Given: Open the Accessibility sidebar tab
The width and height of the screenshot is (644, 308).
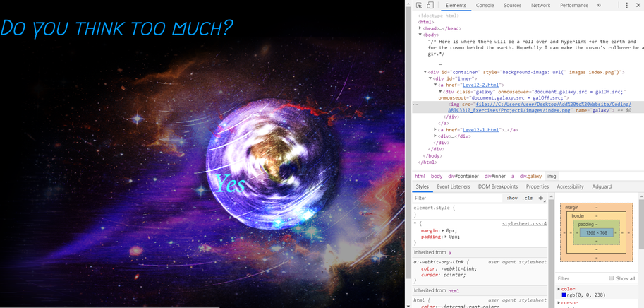Looking at the screenshot, I should pyautogui.click(x=570, y=186).
